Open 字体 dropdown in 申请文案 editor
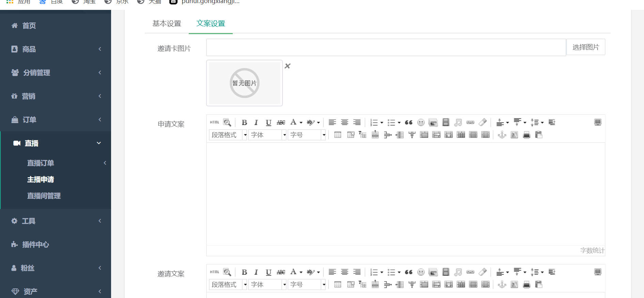Image resolution: width=644 pixels, height=298 pixels. tap(267, 135)
